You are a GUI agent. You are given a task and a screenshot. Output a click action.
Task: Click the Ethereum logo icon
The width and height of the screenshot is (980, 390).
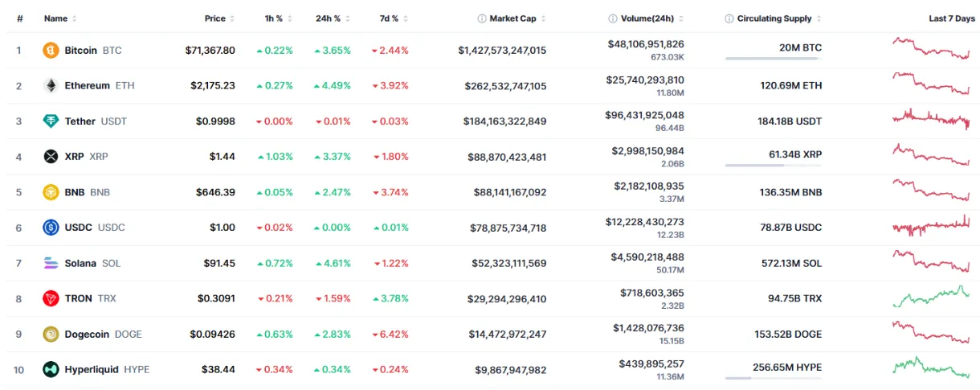[51, 86]
